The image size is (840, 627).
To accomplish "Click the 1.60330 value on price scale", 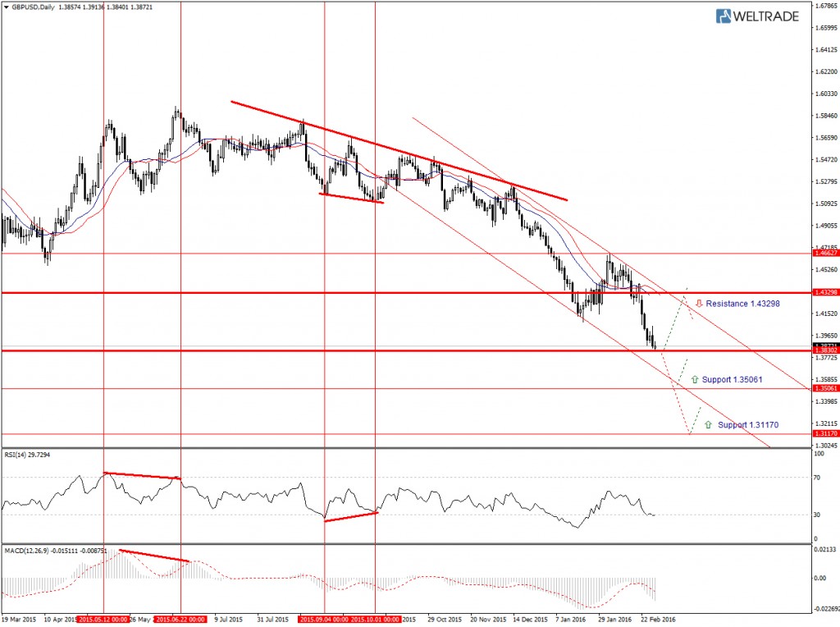I will coord(826,94).
